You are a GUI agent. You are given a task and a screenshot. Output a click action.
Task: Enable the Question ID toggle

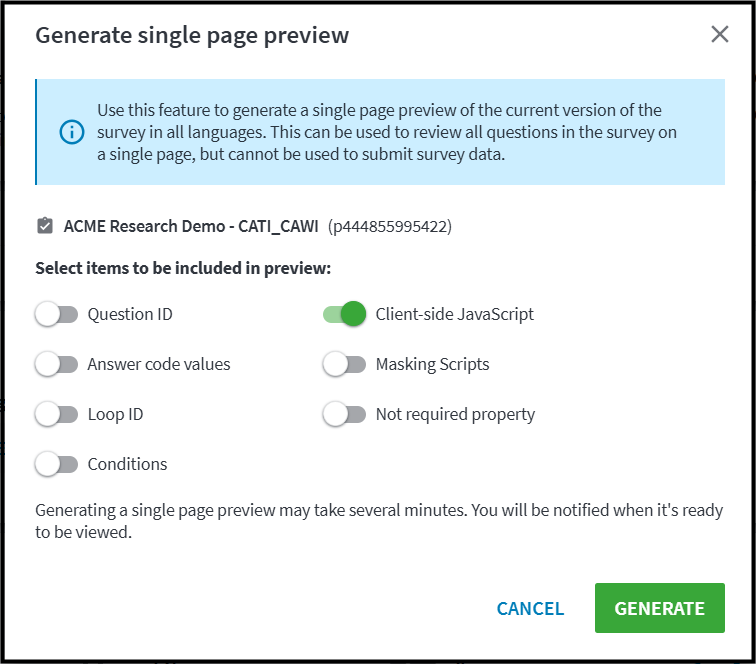(x=56, y=314)
